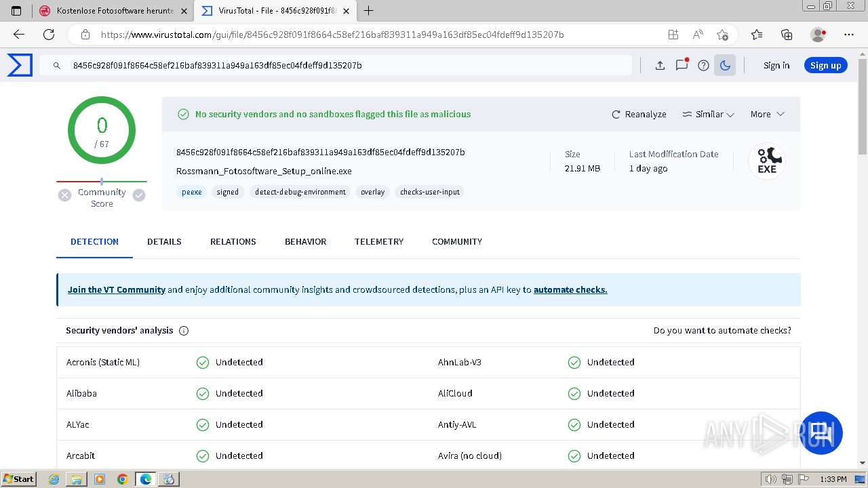
Task: Click the signed tag
Action: (228, 192)
